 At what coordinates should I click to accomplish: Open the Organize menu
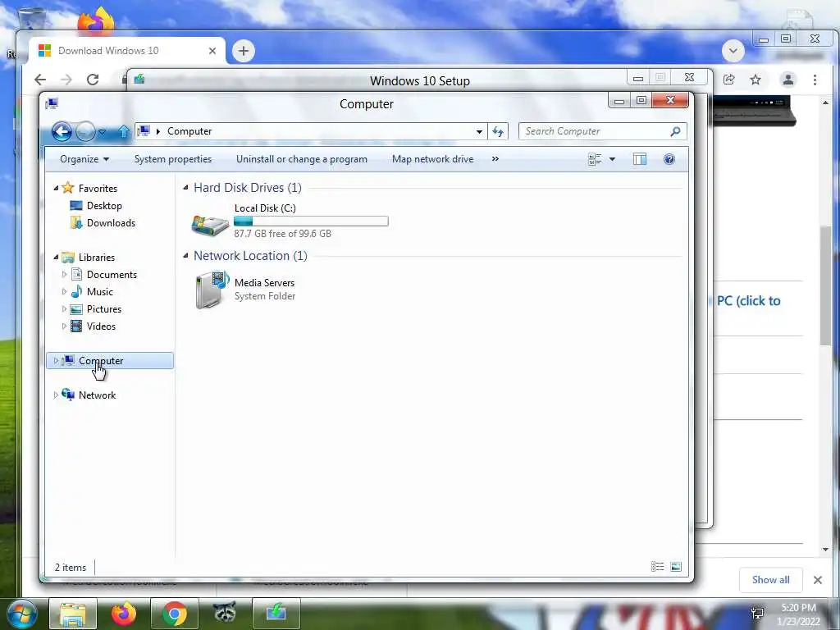point(84,159)
